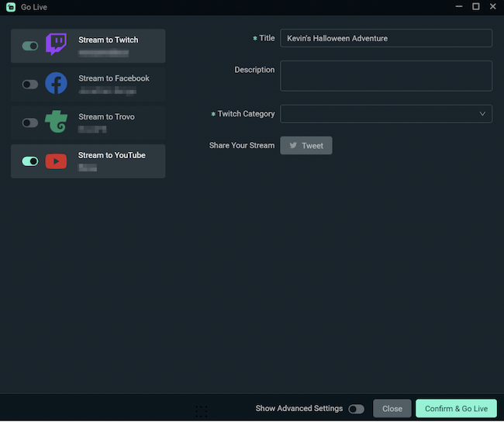Screen dimensions: 504x422
Task: Click the Close button
Action: click(x=392, y=409)
